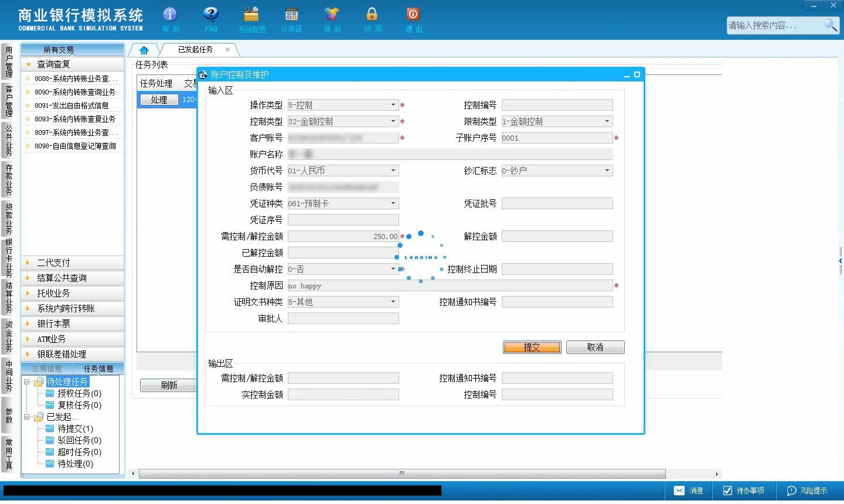This screenshot has width=844, height=504.
Task: Open the 货币代号 dropdown
Action: click(393, 171)
